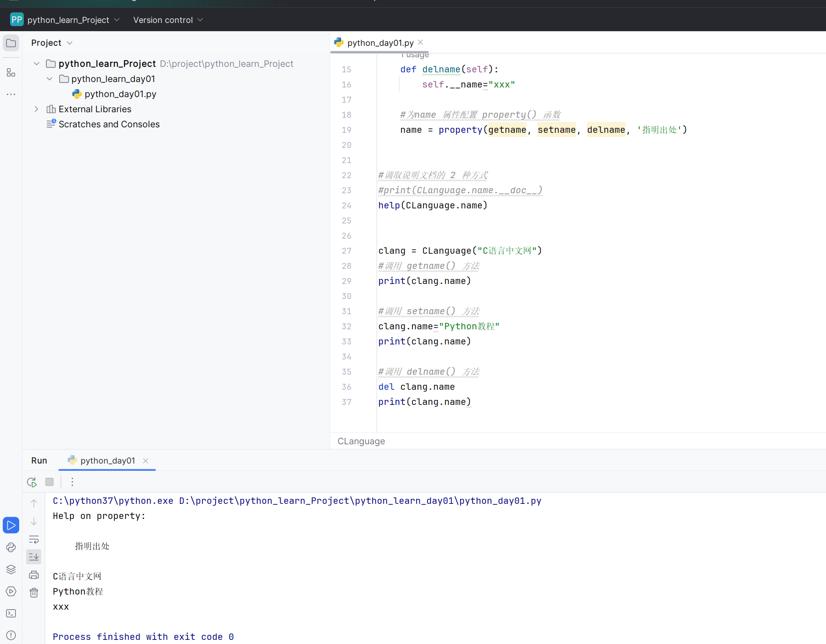
Task: Click the first print(clang.name) on line 29
Action: tap(424, 281)
